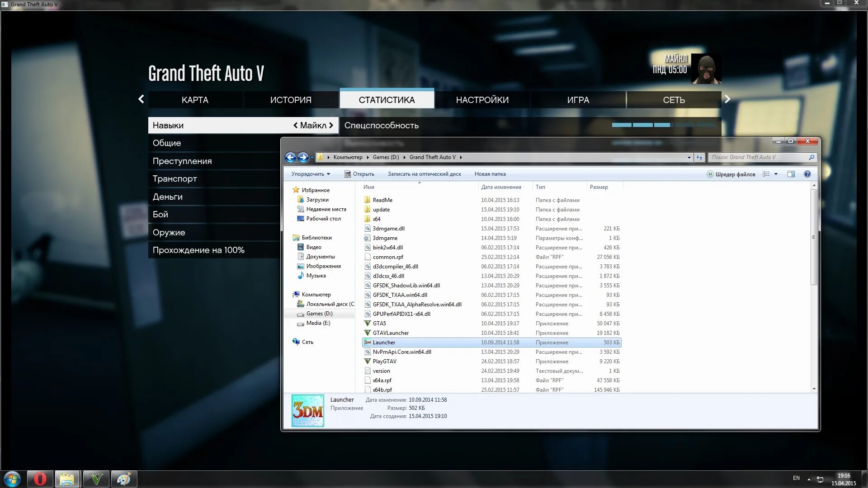Expand the address bar history dropdown
This screenshot has height=488, width=868.
(689, 157)
